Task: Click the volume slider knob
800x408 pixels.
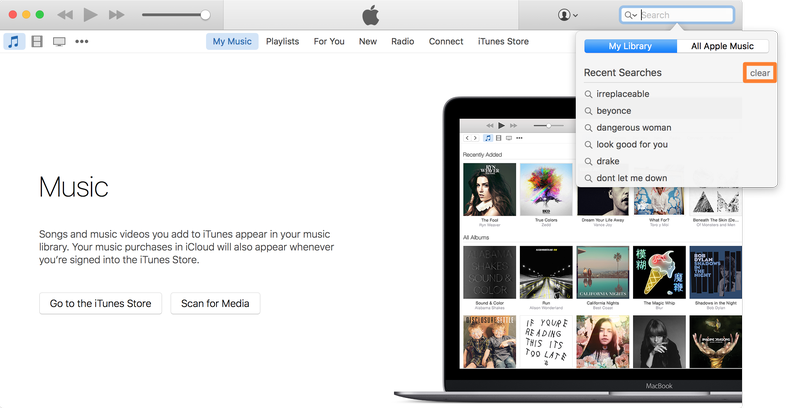Action: pyautogui.click(x=205, y=15)
